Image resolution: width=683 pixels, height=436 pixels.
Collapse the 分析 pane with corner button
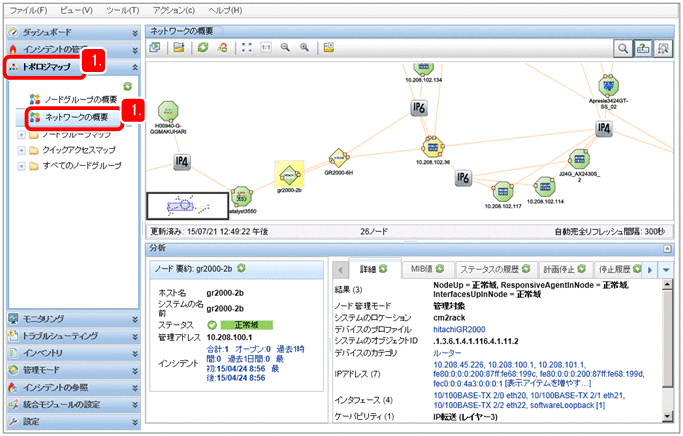coord(667,249)
